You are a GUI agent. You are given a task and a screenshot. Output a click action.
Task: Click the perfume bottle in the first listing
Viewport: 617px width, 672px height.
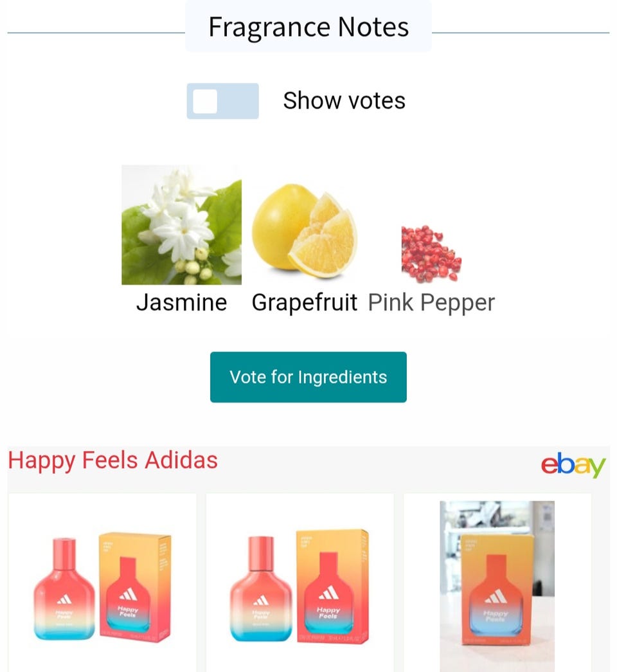[x=64, y=589]
